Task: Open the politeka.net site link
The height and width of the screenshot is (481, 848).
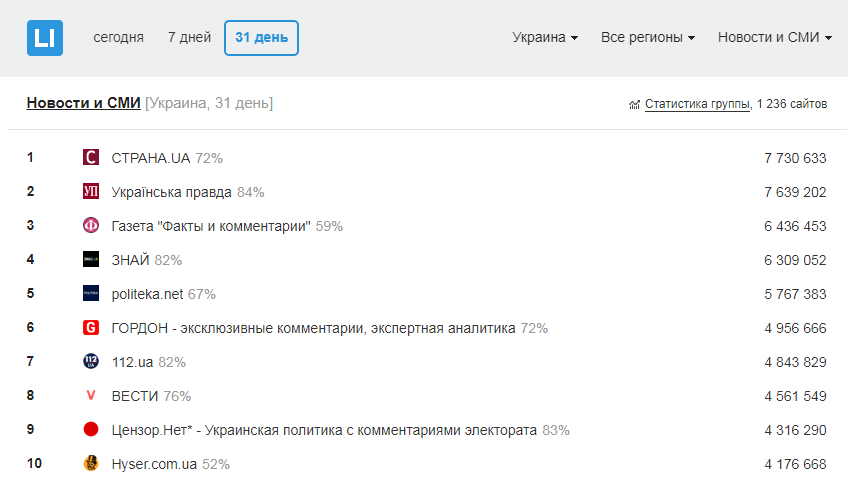Action: coord(148,294)
